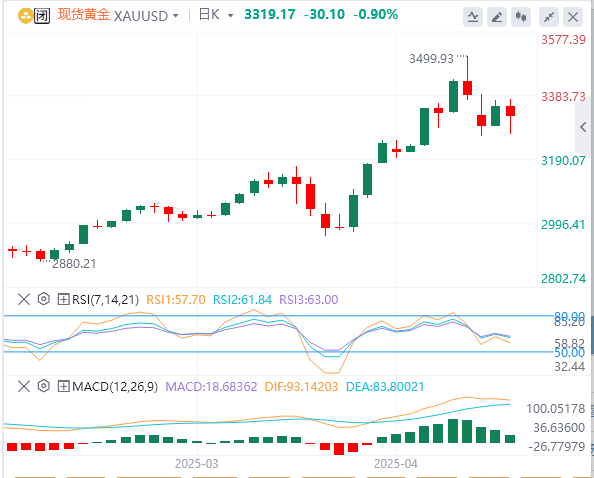Image resolution: width=594 pixels, height=478 pixels.
Task: Remove the MACD indicator panel
Action: click(24, 387)
